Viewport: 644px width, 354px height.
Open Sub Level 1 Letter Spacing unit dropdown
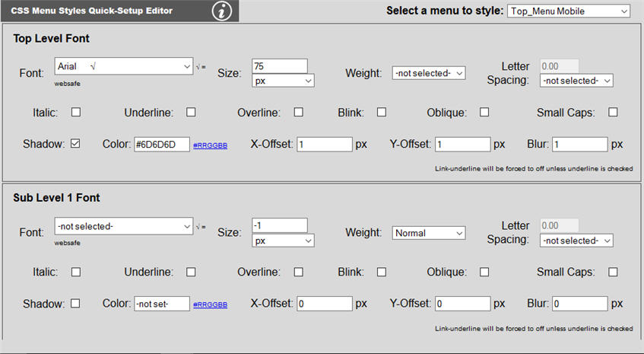(576, 241)
